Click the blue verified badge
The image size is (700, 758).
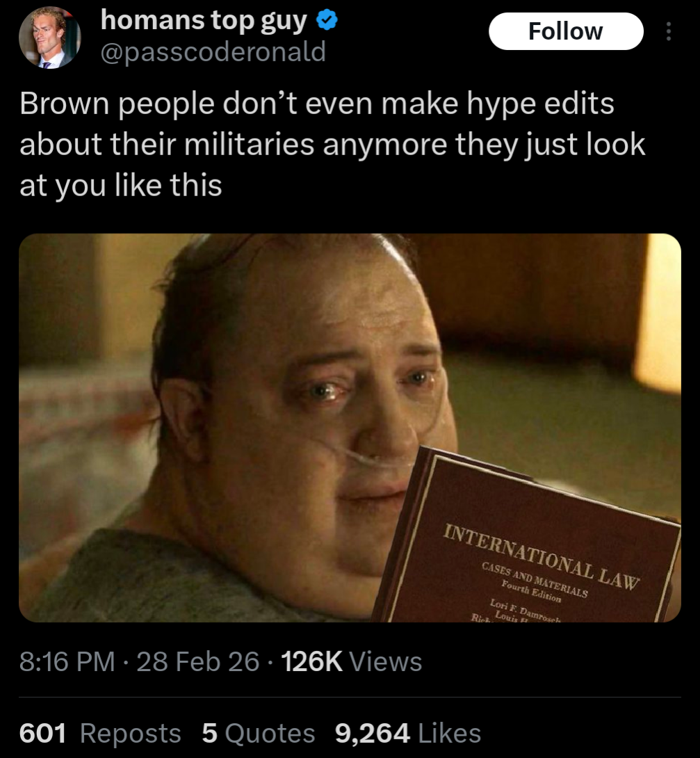coord(327,20)
